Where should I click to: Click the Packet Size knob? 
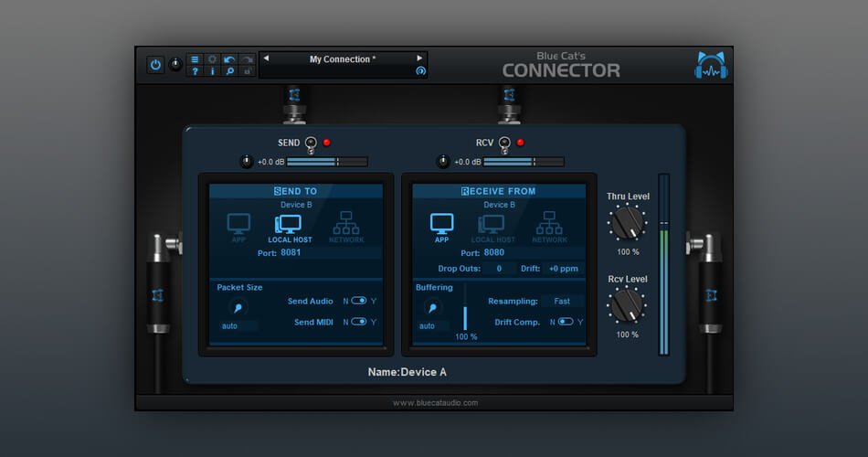click(x=238, y=308)
